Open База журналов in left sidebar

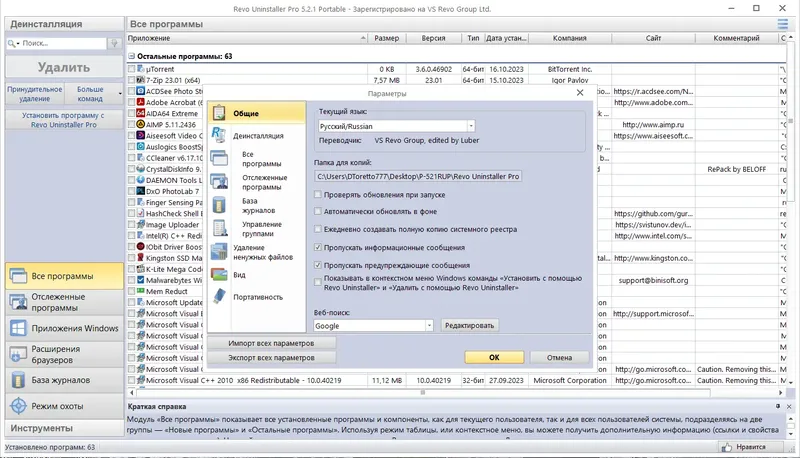(64, 380)
